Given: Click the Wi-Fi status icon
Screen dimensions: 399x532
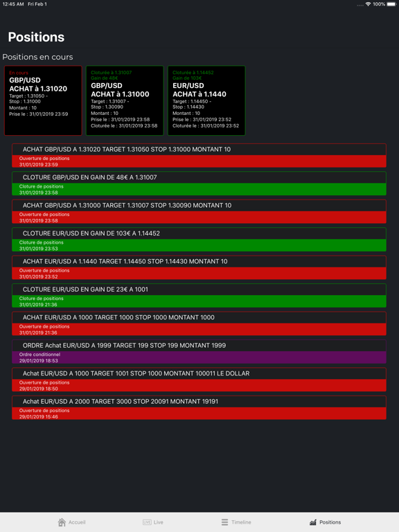Looking at the screenshot, I should 368,4.
